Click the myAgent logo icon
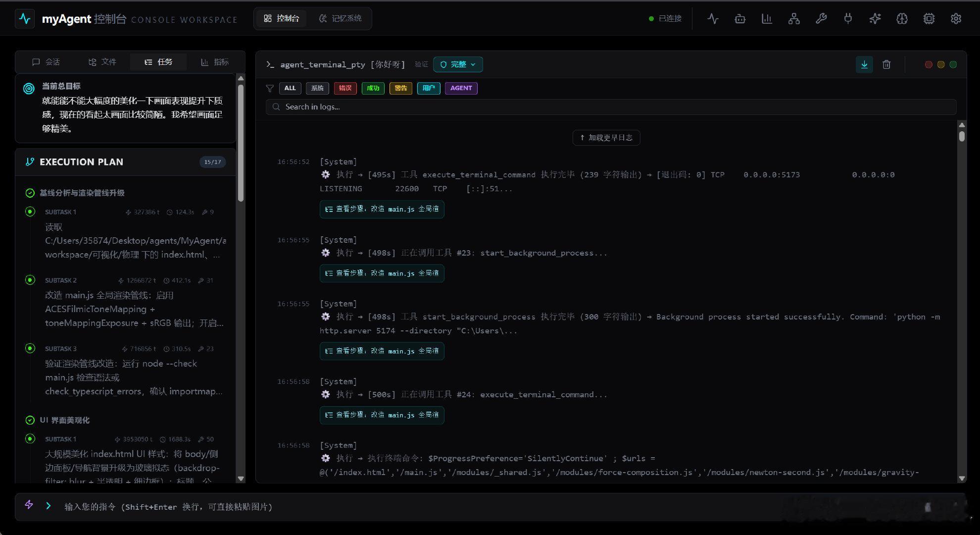The height and width of the screenshot is (535, 980). click(x=25, y=19)
